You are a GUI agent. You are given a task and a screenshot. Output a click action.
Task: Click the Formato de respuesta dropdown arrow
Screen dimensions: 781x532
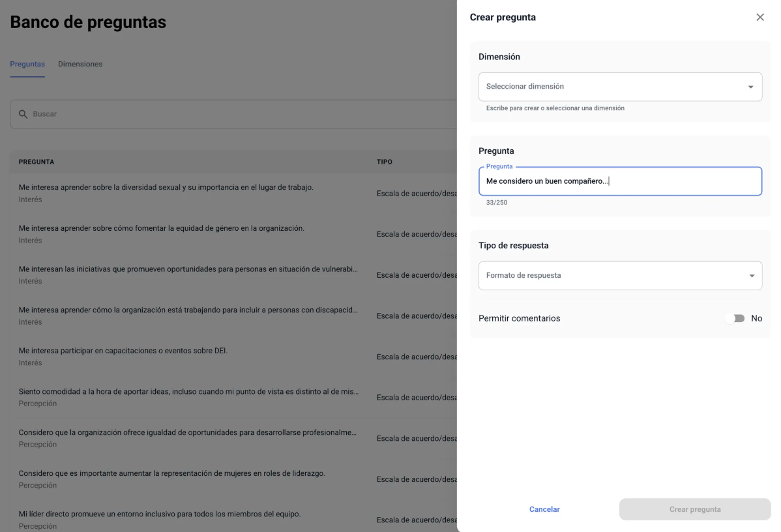pos(750,276)
